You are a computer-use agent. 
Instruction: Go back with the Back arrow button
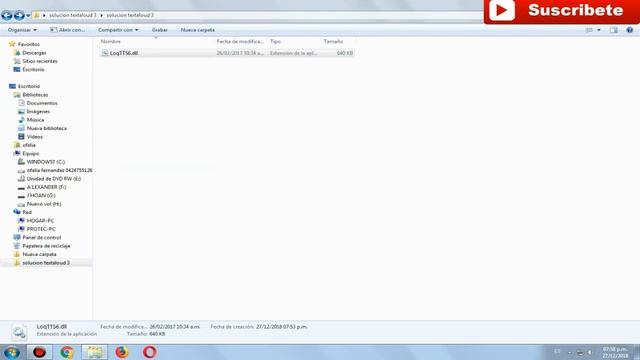(7, 16)
